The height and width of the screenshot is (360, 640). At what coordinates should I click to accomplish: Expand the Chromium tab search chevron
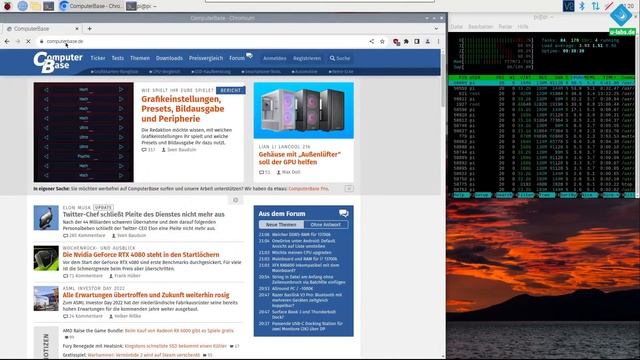click(x=436, y=29)
